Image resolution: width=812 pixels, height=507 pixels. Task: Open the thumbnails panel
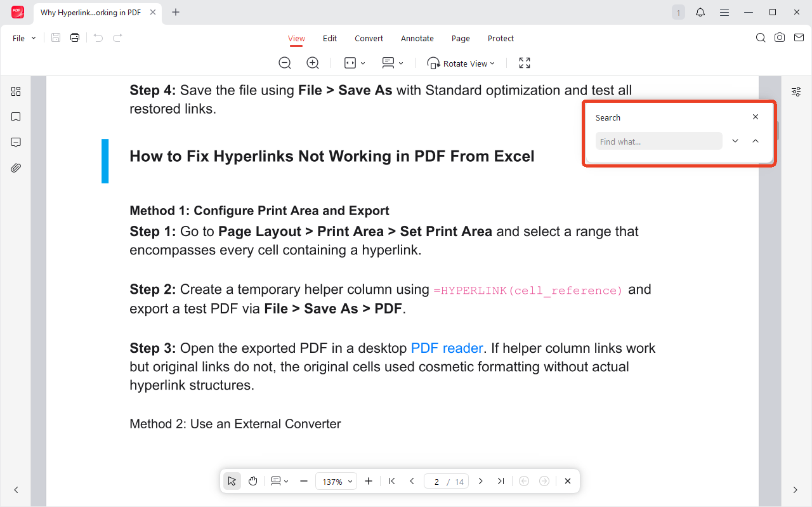click(x=16, y=91)
